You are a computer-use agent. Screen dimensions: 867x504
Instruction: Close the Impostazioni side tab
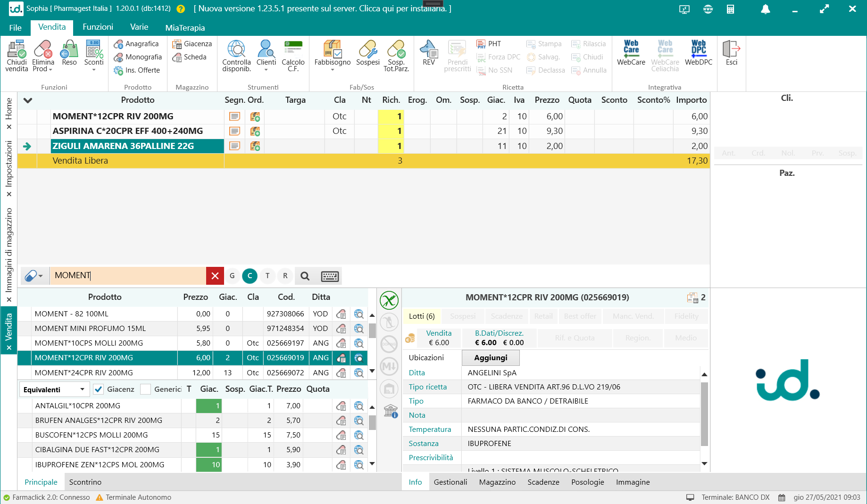click(x=9, y=195)
